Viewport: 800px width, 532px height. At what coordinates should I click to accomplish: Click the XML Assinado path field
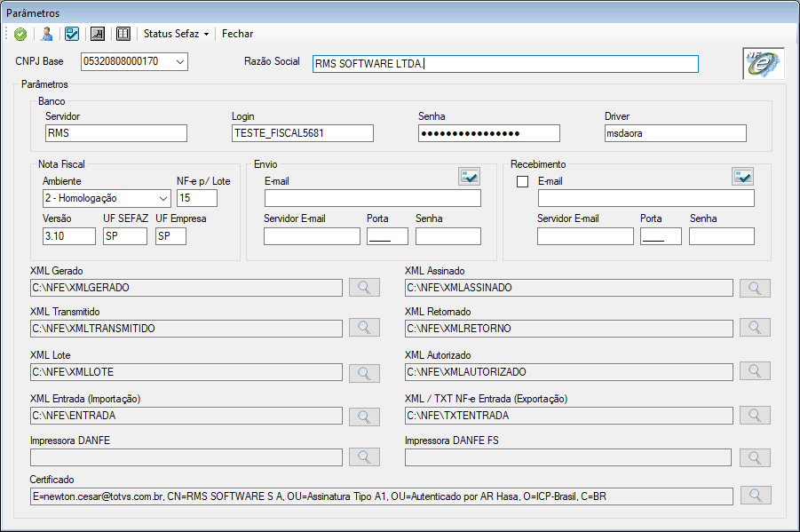point(569,288)
